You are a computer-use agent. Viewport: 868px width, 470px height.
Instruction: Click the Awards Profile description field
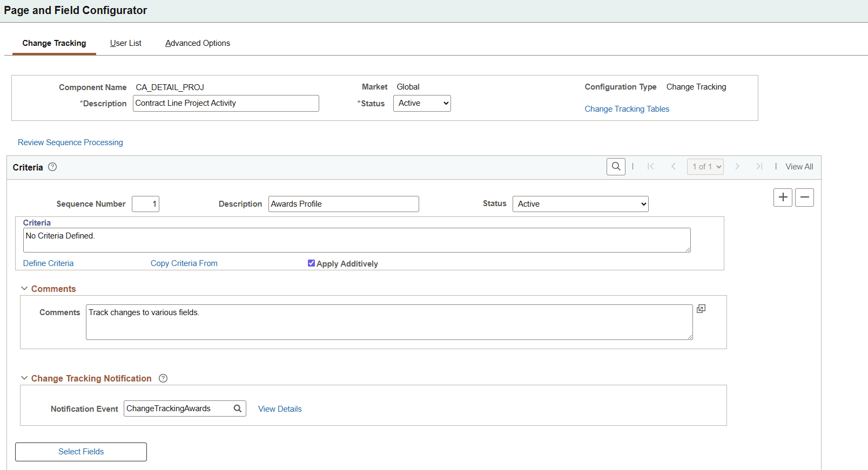pyautogui.click(x=344, y=204)
